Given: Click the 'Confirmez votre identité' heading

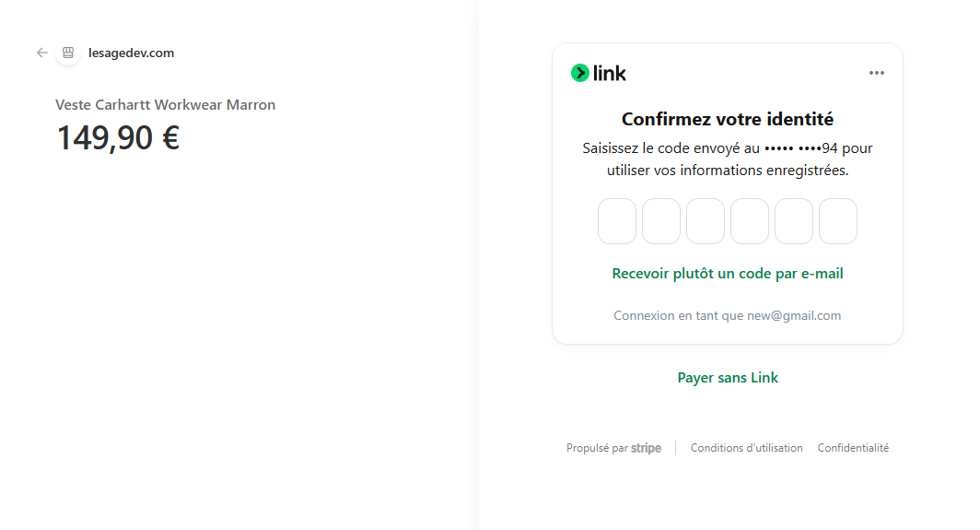Looking at the screenshot, I should 728,119.
